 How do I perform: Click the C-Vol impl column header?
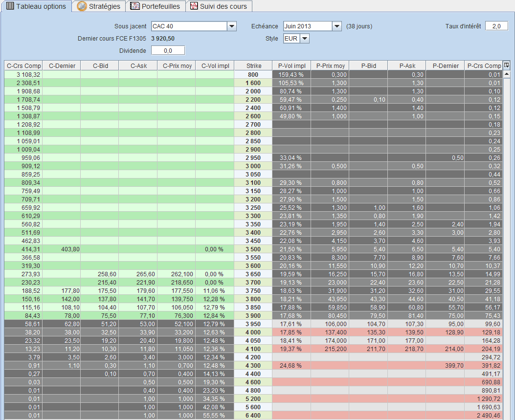(215, 66)
